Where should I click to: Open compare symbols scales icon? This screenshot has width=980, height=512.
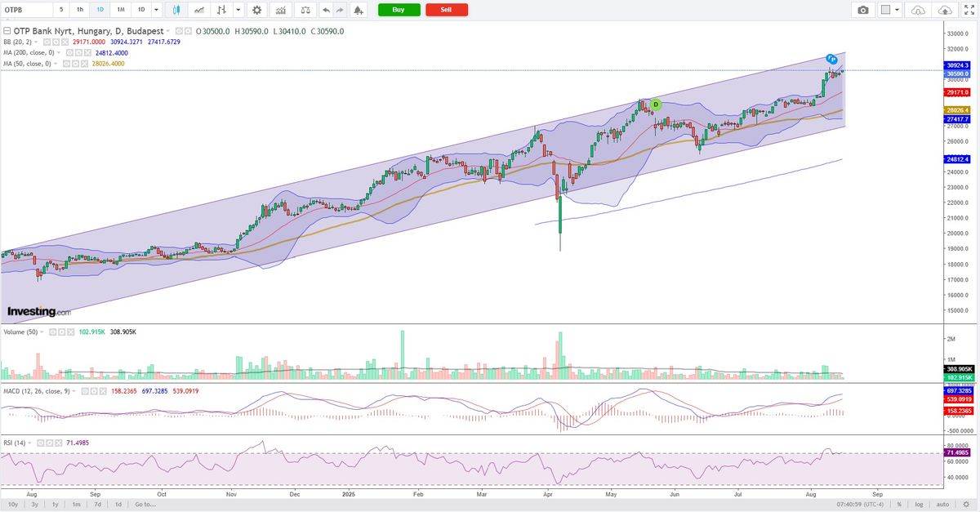pos(305,10)
